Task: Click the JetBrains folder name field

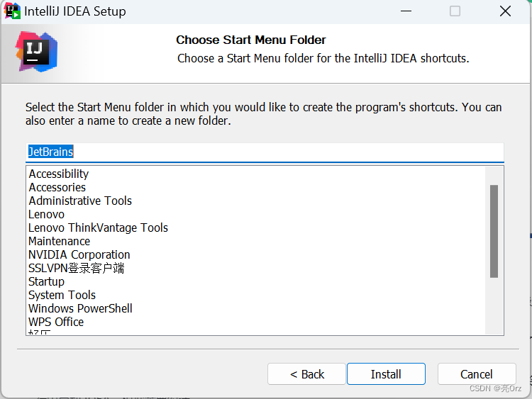Action: click(x=265, y=152)
